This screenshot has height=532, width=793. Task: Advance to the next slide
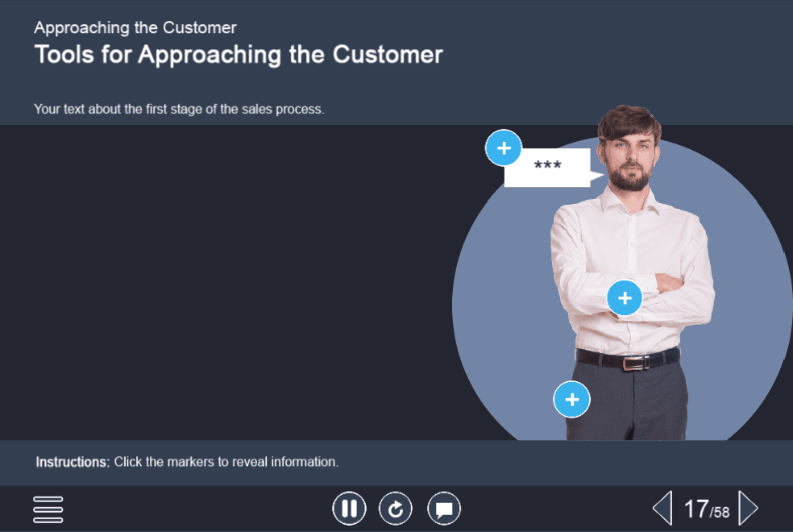click(x=748, y=509)
